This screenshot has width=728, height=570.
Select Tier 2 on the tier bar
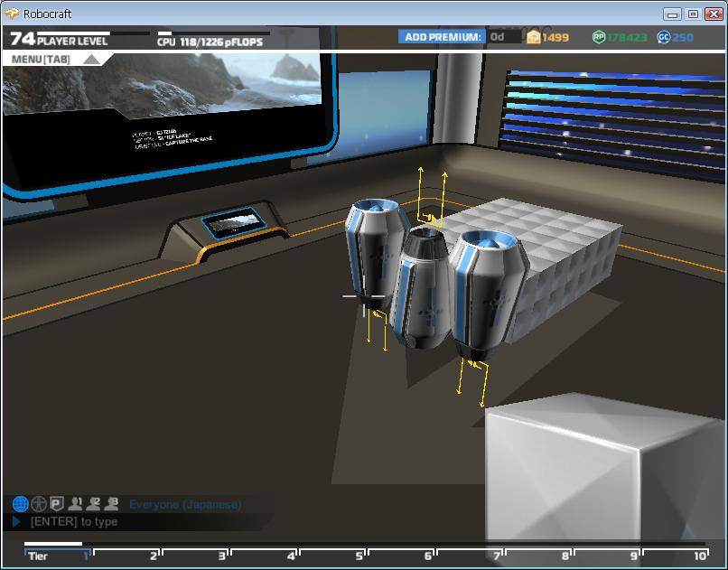pos(126,556)
